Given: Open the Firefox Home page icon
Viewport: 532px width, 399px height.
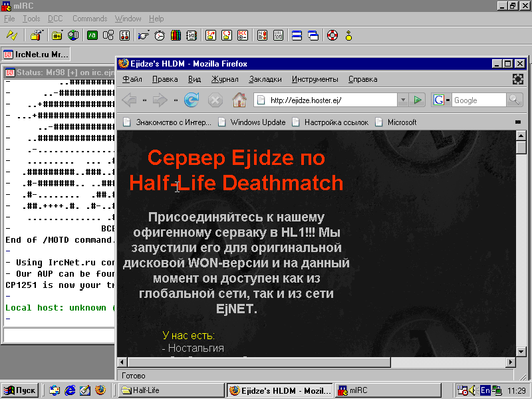Looking at the screenshot, I should tap(239, 100).
